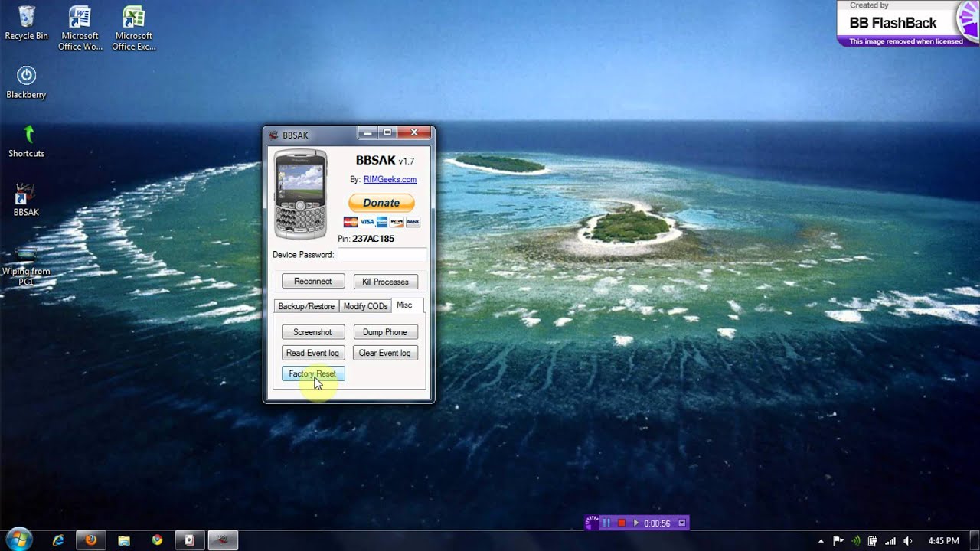Screen dimensions: 980x551
Task: Close the BBSAK window
Action: click(414, 133)
